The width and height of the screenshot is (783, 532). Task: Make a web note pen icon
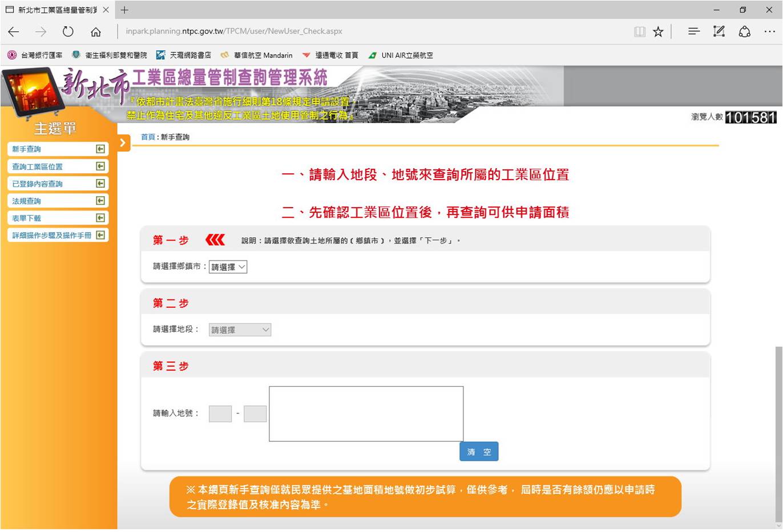click(x=719, y=32)
